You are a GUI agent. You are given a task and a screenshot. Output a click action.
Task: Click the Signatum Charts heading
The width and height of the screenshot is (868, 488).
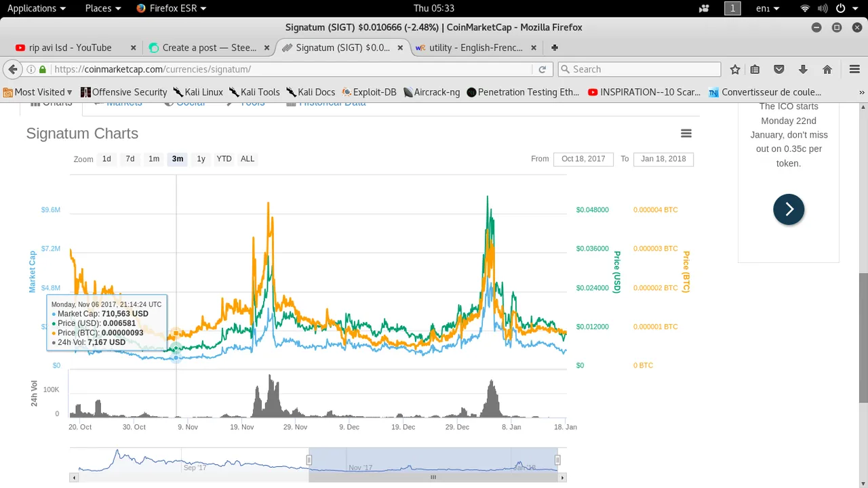(82, 134)
